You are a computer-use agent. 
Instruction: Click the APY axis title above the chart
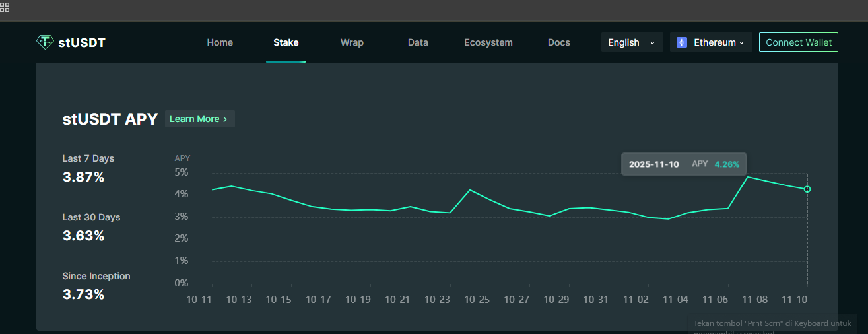coord(182,158)
